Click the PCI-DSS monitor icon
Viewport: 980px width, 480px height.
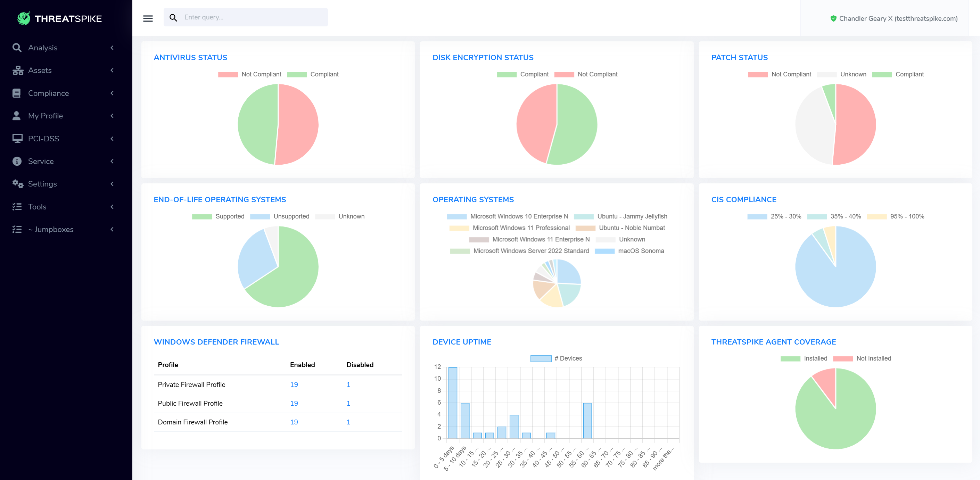(17, 139)
